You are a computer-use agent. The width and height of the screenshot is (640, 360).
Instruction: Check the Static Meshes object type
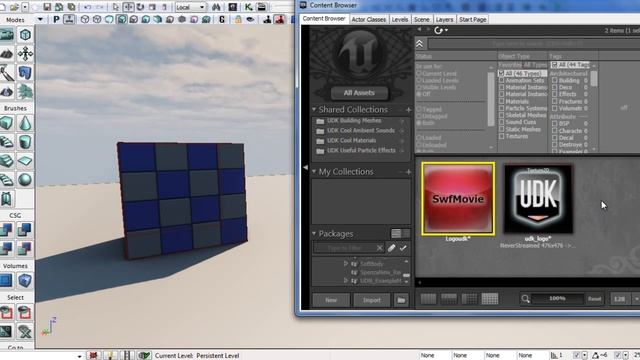[501, 129]
